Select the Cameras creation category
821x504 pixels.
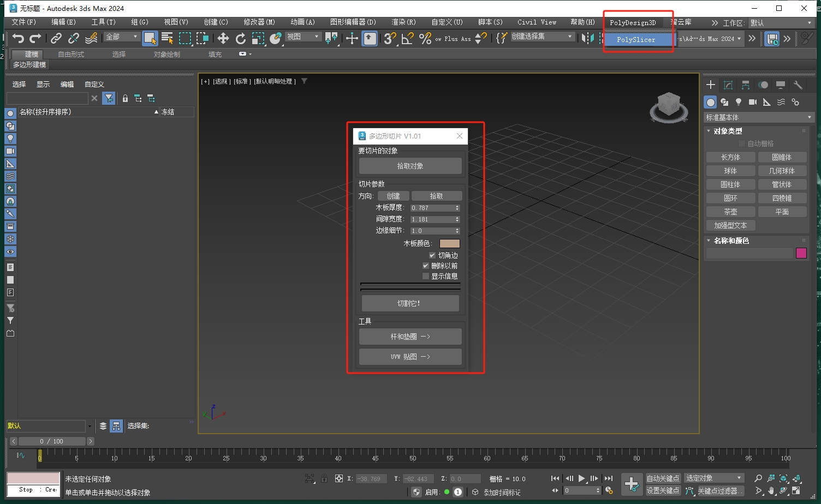753,102
